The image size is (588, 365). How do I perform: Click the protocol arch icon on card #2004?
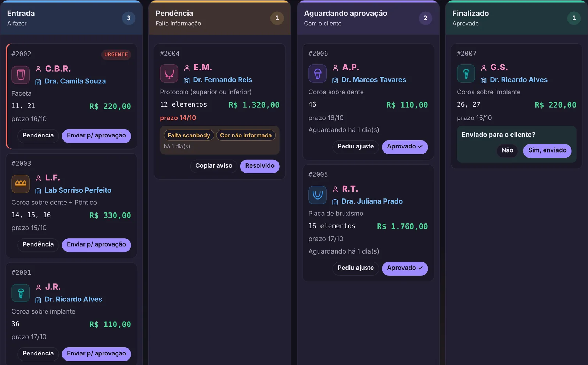[x=169, y=74]
